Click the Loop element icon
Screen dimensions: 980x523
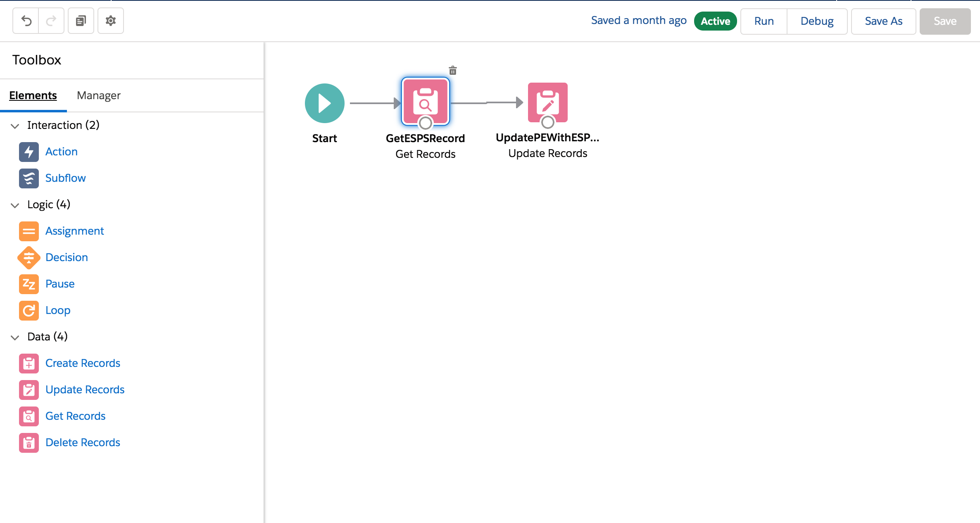tap(29, 311)
